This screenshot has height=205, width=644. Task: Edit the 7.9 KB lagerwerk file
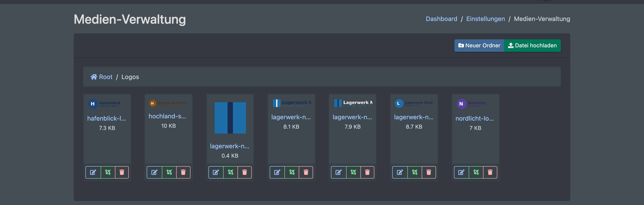(x=339, y=172)
